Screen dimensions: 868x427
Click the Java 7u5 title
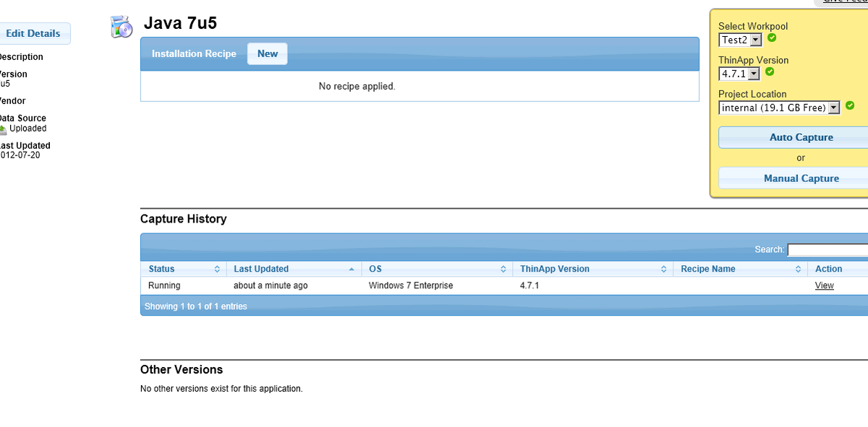(181, 23)
